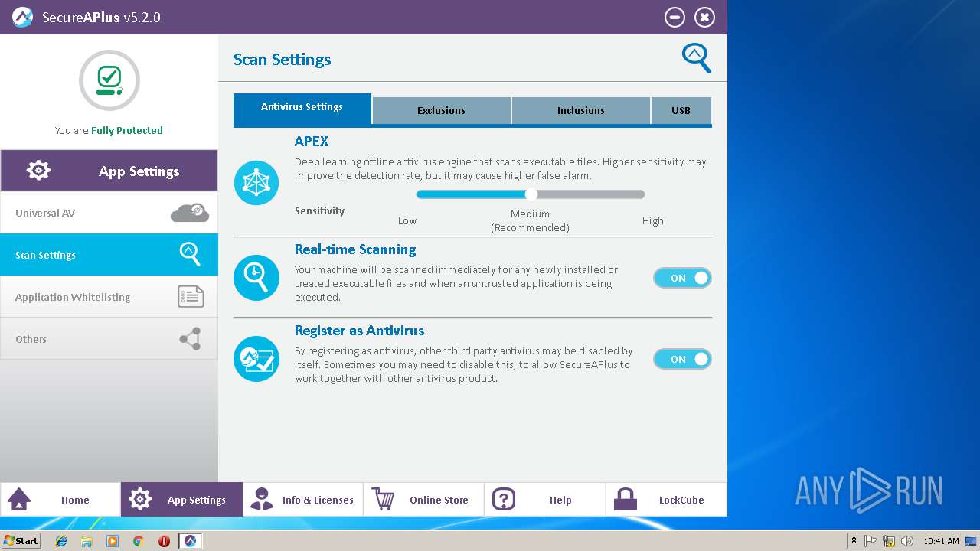
Task: Click the Real-time Scanning heading
Action: point(355,249)
